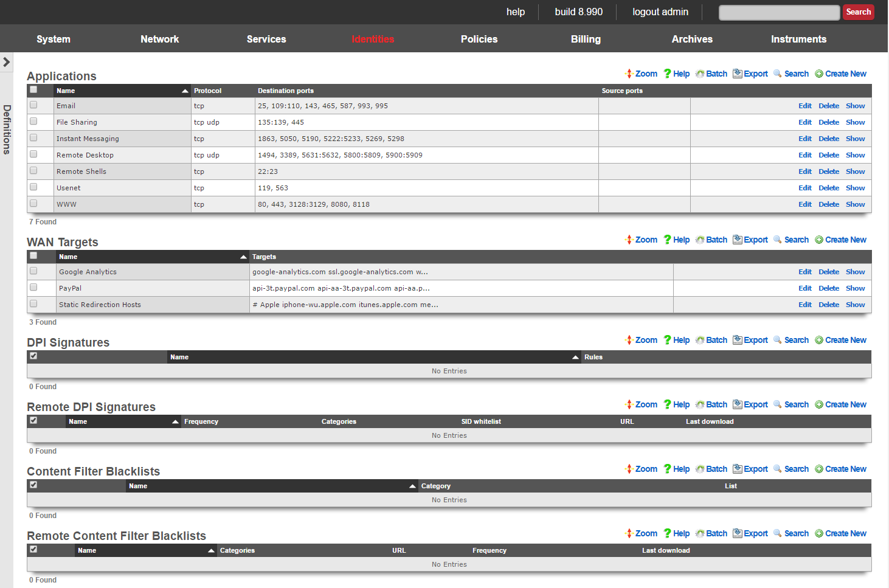Toggle select-all checkbox in DPI Signatures header
Screen dimensions: 889x588
coord(33,356)
